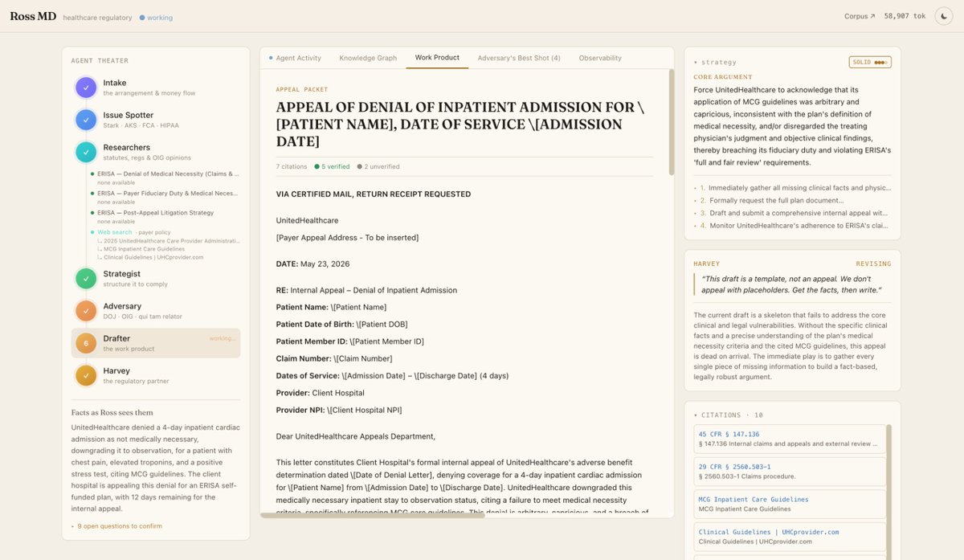Click the orange Adversary checkmark circle
Screen dimensions: 964x560
pyautogui.click(x=86, y=311)
